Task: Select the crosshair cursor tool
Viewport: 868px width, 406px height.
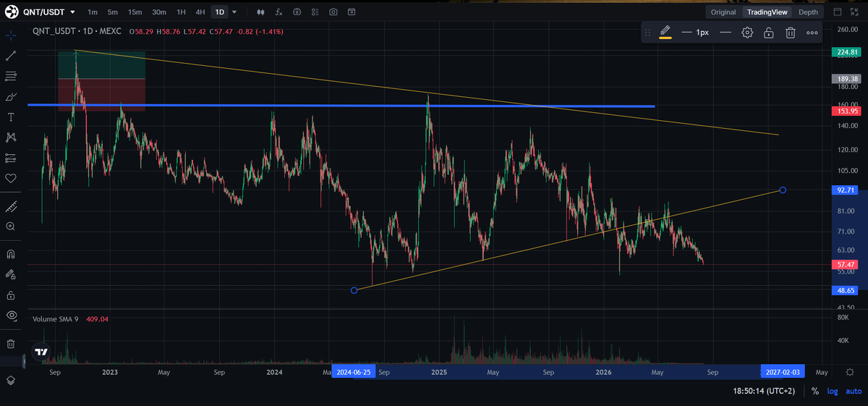Action: tap(11, 35)
